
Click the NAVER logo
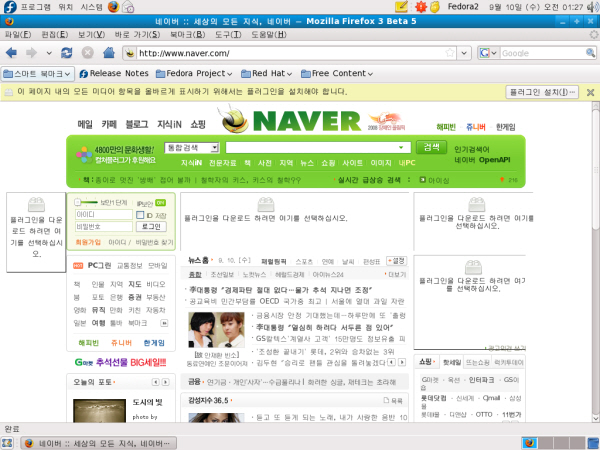[307, 121]
